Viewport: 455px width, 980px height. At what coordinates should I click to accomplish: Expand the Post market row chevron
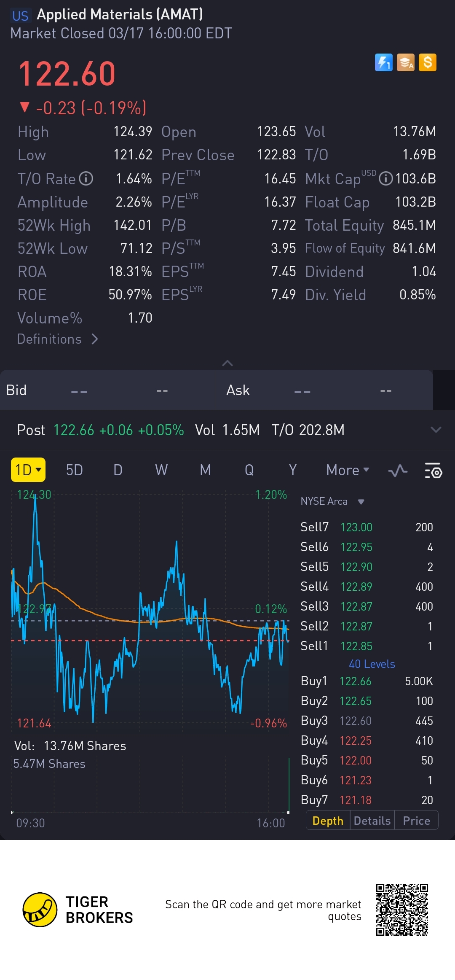click(x=436, y=430)
